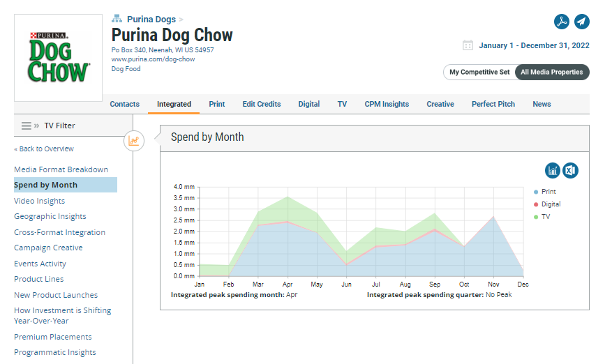Click the Purina Dog Chow logo thumbnail
This screenshot has height=364, width=612.
pos(58,58)
